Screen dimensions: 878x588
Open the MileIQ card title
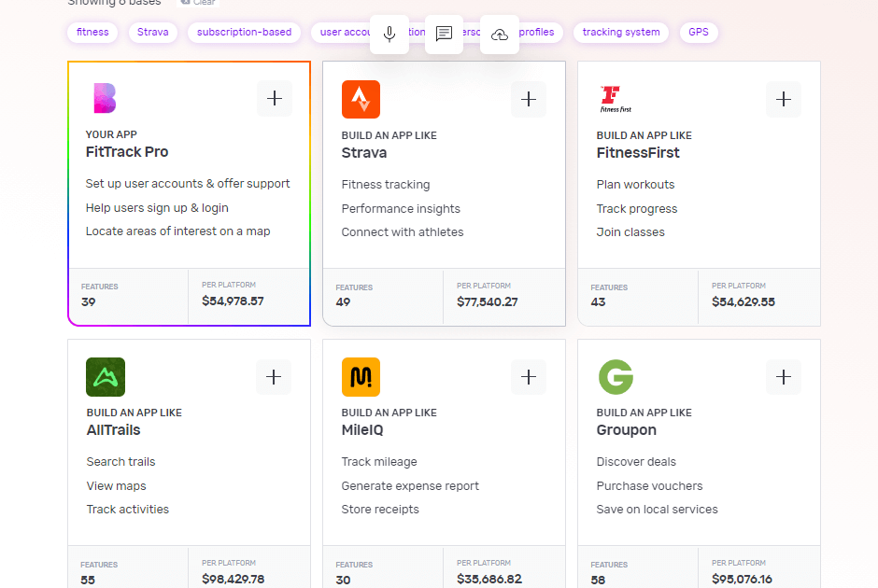click(x=362, y=430)
